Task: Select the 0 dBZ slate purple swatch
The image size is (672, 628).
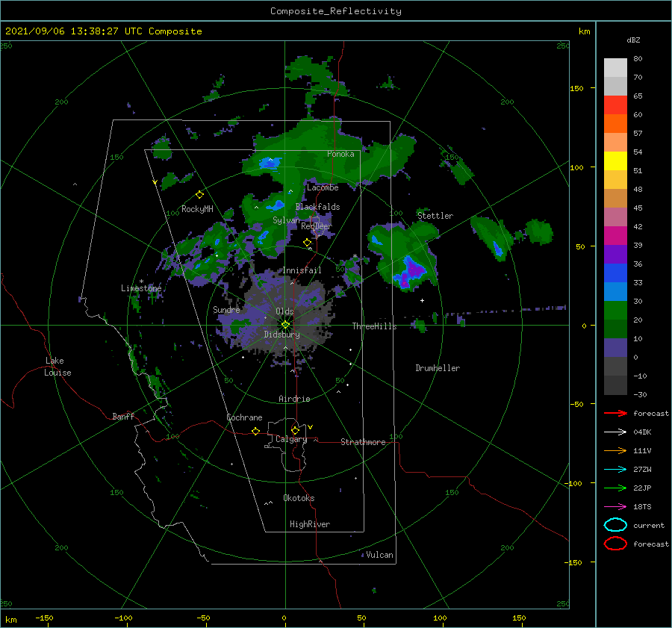Action: [615, 348]
